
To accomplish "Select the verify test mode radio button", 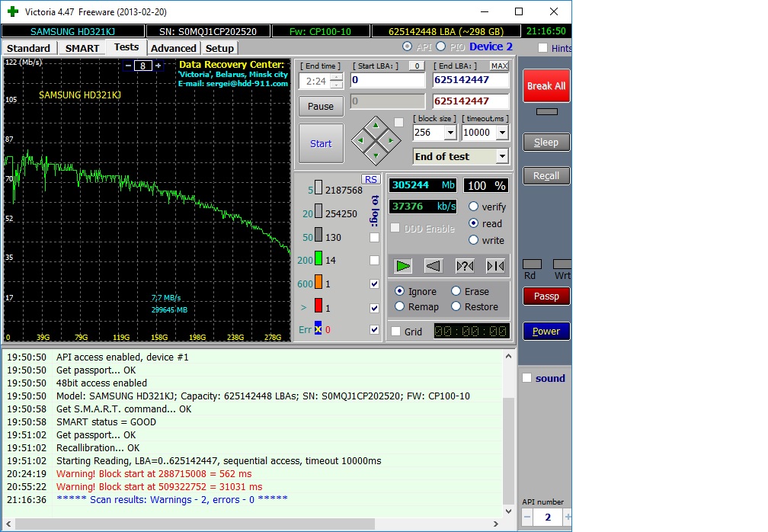I will click(x=474, y=207).
